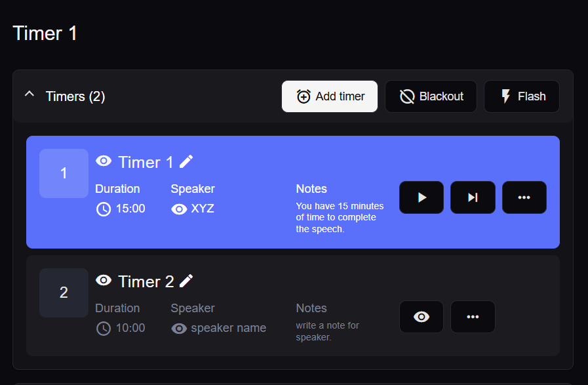Toggle speaker XYZ visibility eye
Screen dimensions: 588x385
179,209
